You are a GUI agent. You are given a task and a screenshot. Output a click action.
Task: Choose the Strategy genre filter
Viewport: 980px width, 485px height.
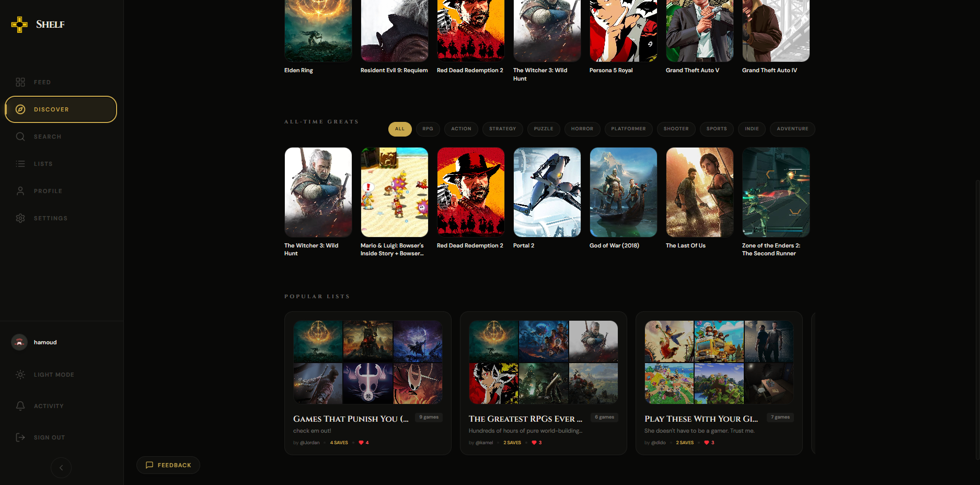click(x=502, y=129)
